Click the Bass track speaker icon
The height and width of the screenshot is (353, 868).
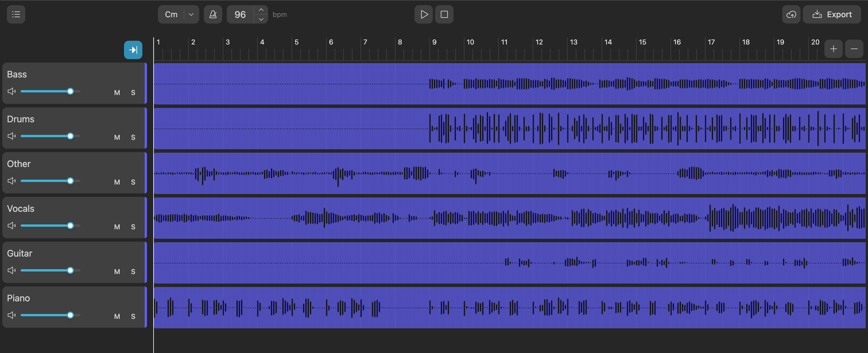coord(12,91)
